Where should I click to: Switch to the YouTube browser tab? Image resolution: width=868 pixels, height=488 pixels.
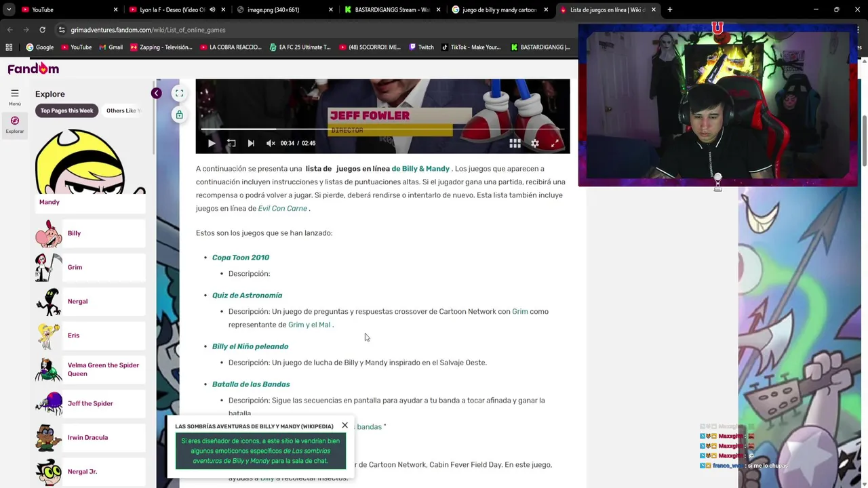pos(68,9)
